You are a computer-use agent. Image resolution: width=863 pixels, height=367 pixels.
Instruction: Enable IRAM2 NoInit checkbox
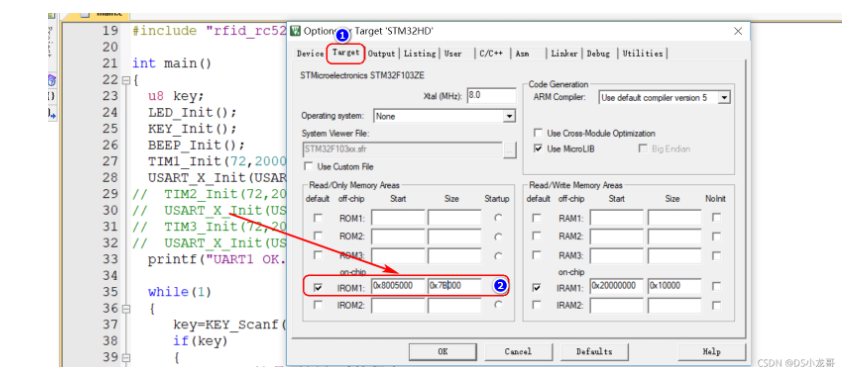click(716, 304)
